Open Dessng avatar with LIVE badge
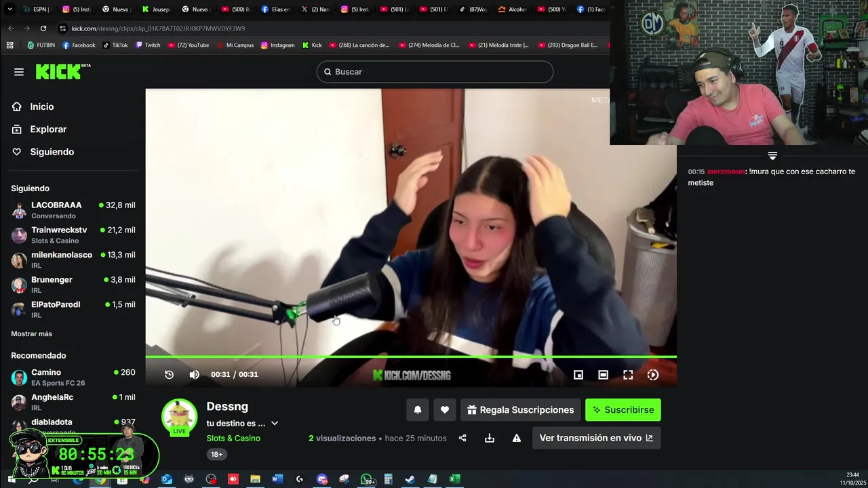 click(179, 417)
